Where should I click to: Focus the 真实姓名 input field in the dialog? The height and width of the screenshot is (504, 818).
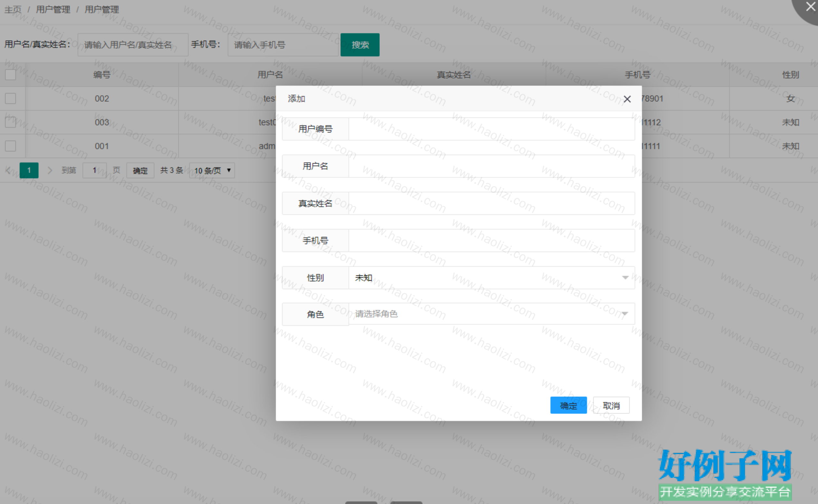pyautogui.click(x=491, y=203)
